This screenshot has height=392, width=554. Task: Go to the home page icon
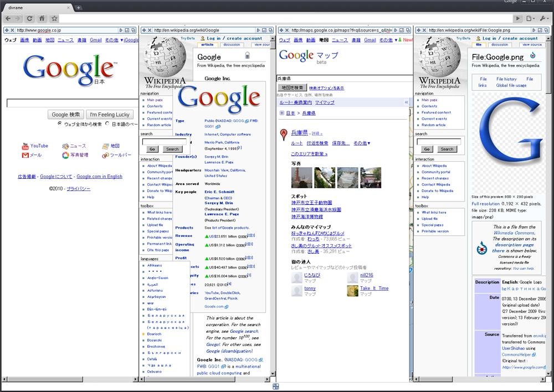tap(42, 18)
